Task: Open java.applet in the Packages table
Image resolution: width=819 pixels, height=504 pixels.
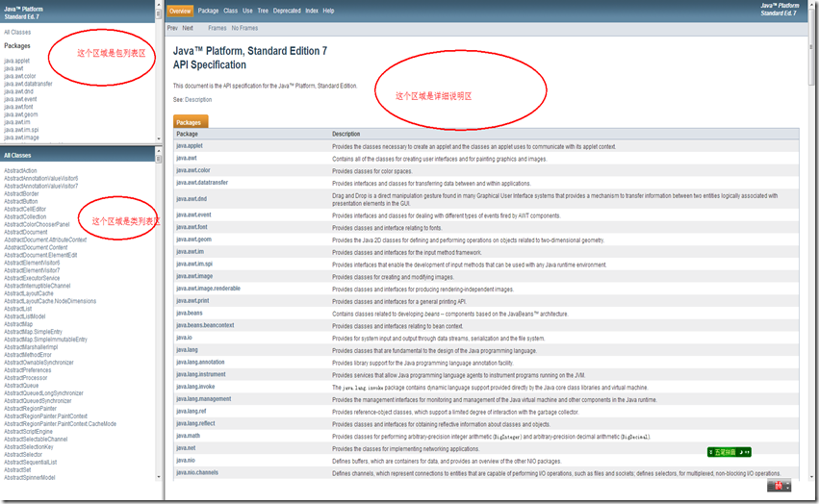Action: 189,146
